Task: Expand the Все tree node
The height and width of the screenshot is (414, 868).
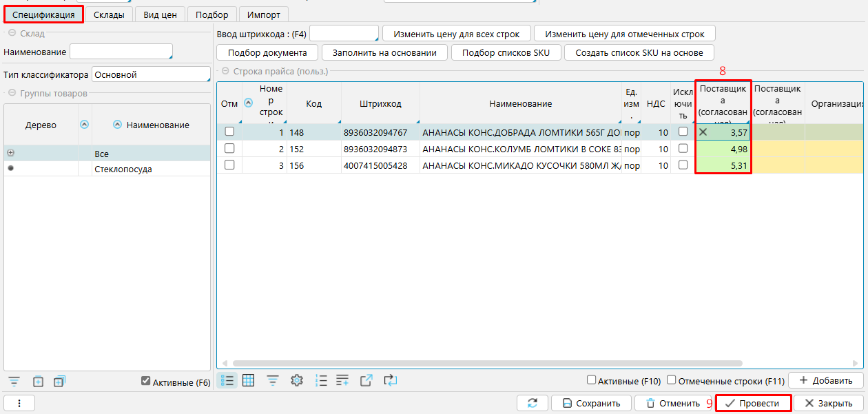Action: [10, 153]
